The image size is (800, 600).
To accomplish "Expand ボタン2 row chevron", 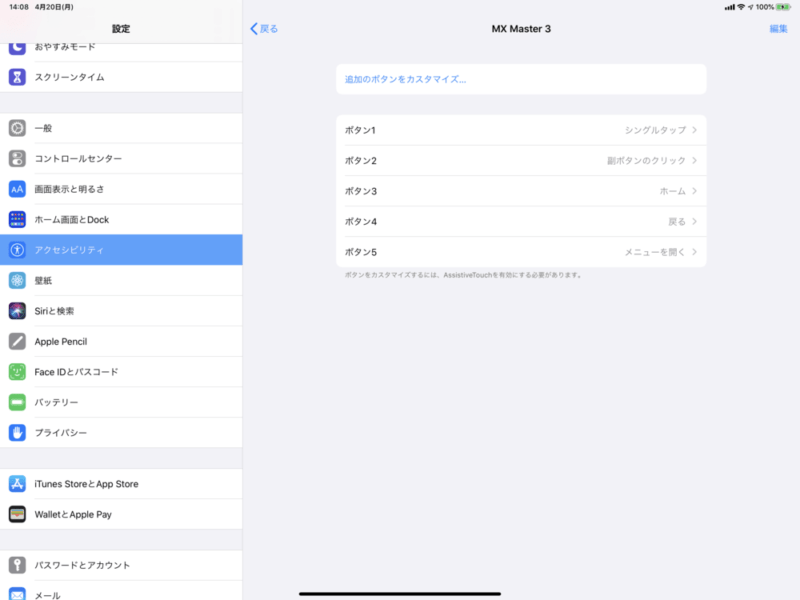I will [694, 160].
